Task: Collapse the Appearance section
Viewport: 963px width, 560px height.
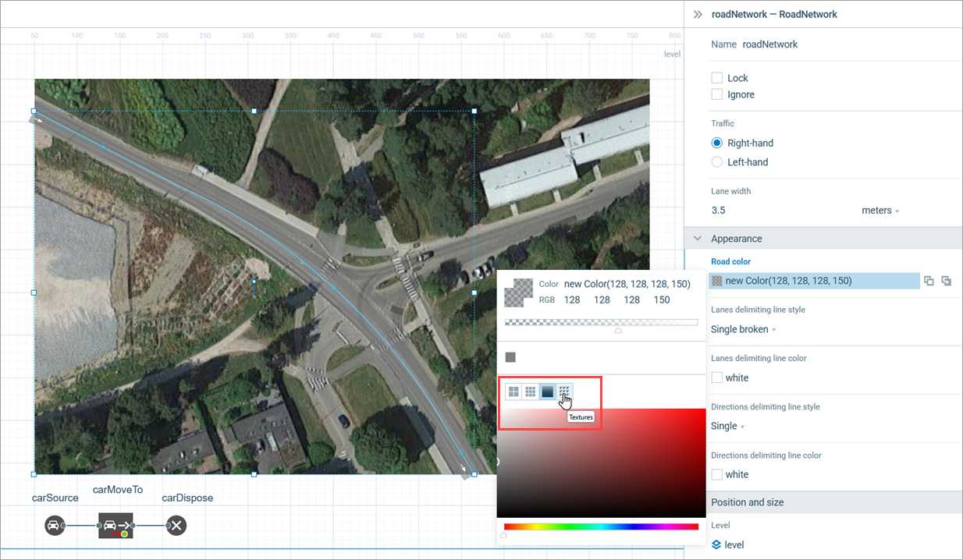Action: click(698, 239)
